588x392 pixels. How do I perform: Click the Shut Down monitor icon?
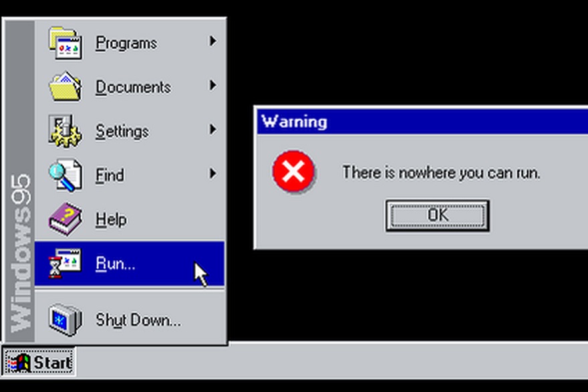pos(65,320)
